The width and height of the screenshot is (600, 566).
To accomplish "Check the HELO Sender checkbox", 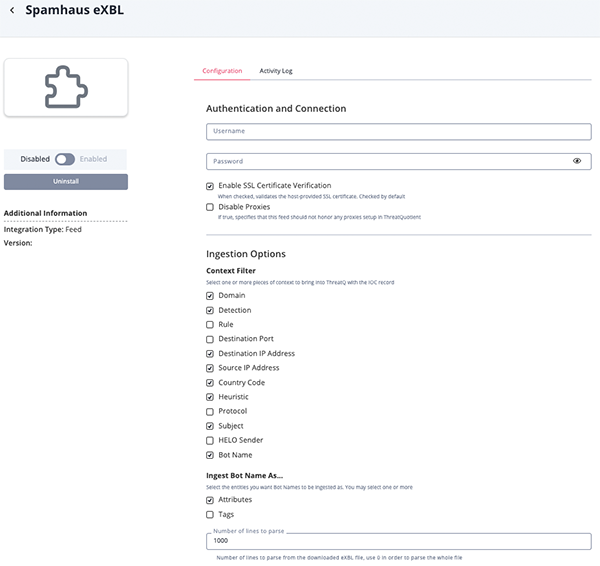I will [x=210, y=440].
